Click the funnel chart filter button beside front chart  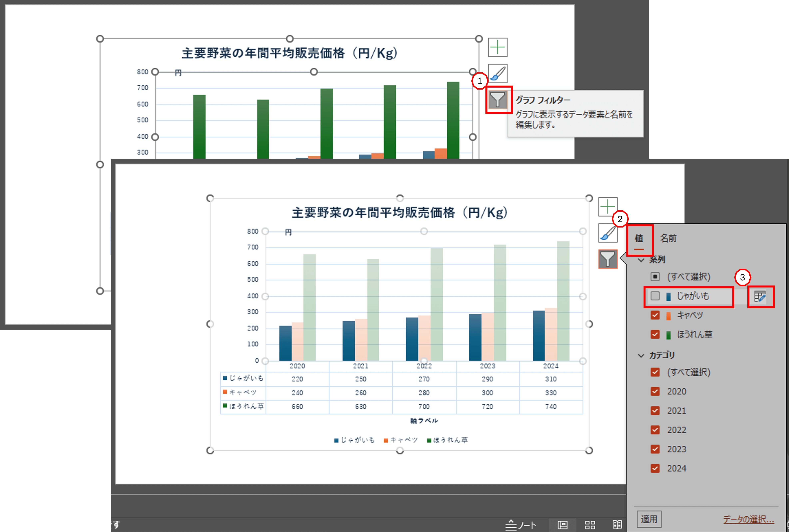point(608,259)
